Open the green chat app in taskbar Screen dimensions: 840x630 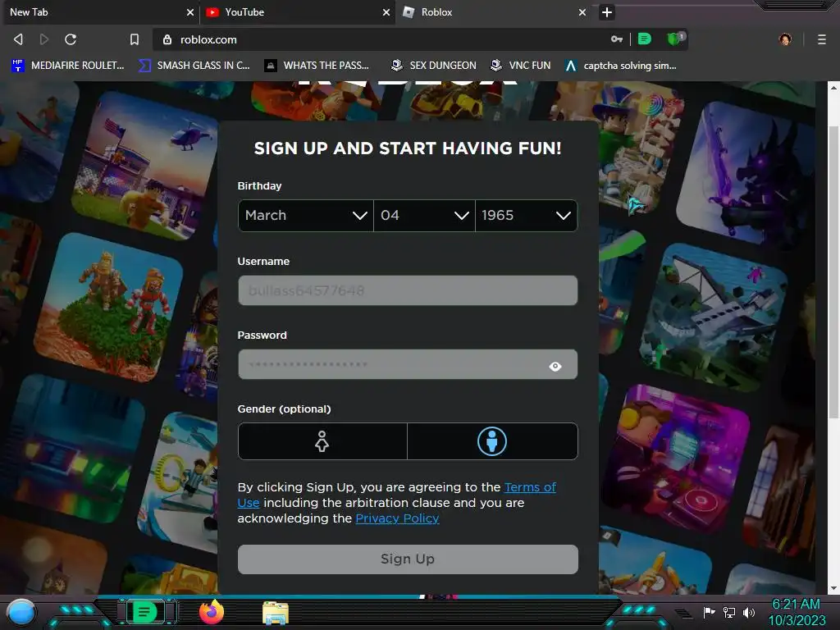pyautogui.click(x=144, y=612)
